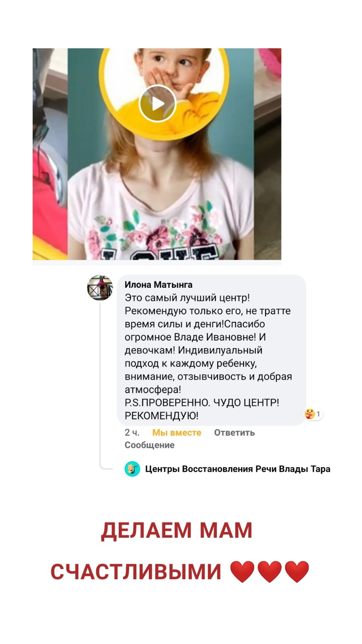The width and height of the screenshot is (362, 644).
Task: Click Ответить to reply to the comment
Action: [x=234, y=433]
